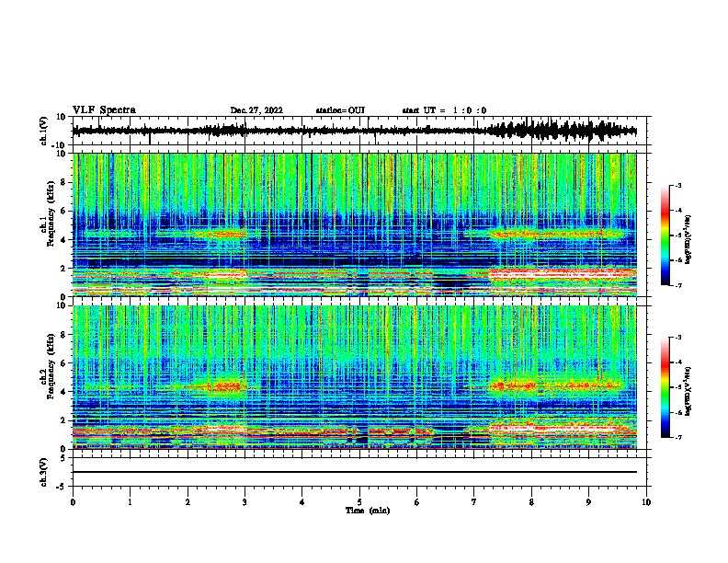
Task: Select the ch.2 colorbar log(PSD) label
Action: 688,391
